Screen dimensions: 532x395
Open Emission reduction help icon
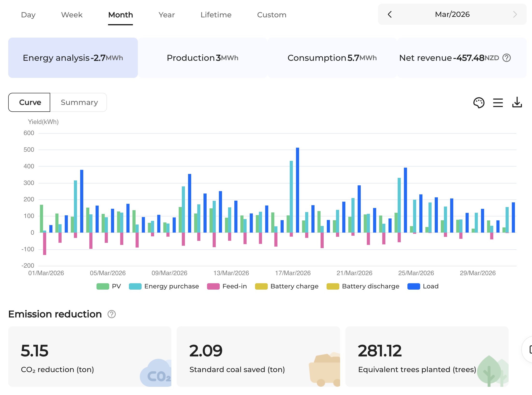(112, 314)
